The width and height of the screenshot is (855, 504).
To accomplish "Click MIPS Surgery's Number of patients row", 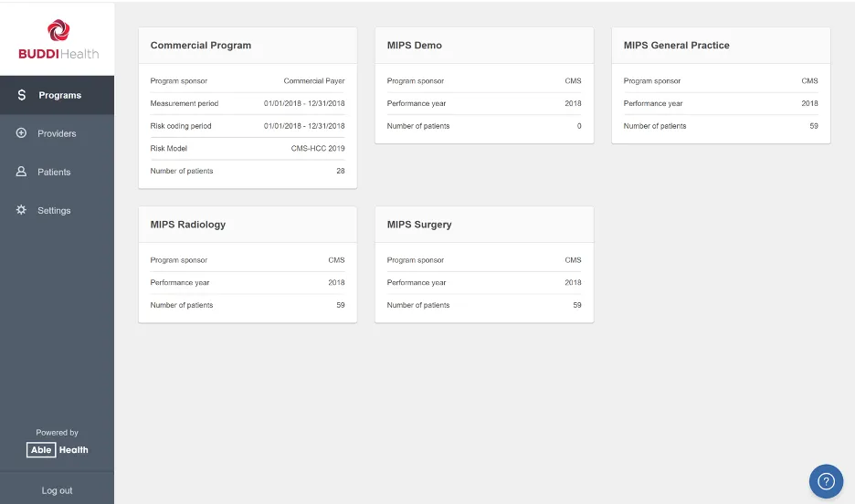I will [x=484, y=305].
